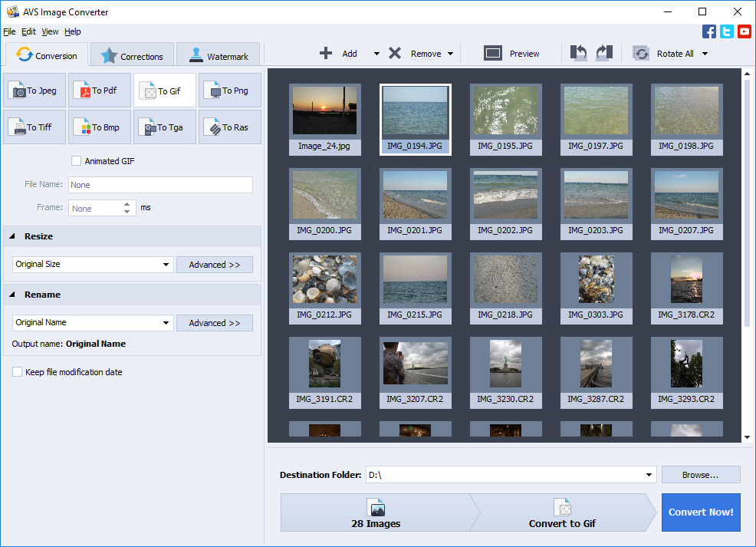Rotate images clockwise
This screenshot has height=547, width=756.
pos(605,53)
